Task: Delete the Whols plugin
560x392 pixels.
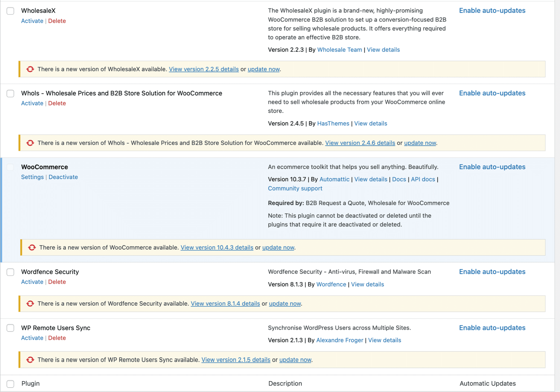Action: [57, 103]
